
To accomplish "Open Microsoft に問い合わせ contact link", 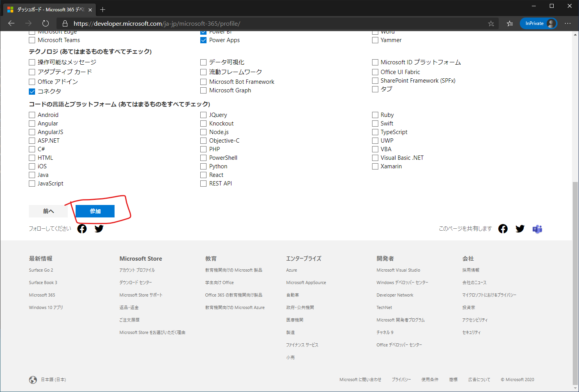I will [360, 380].
